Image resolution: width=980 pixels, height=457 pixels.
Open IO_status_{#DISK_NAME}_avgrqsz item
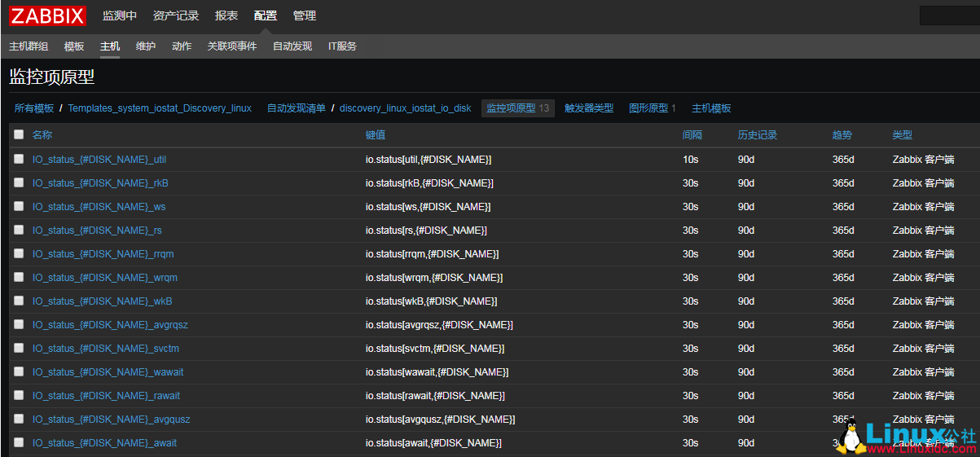(x=110, y=325)
